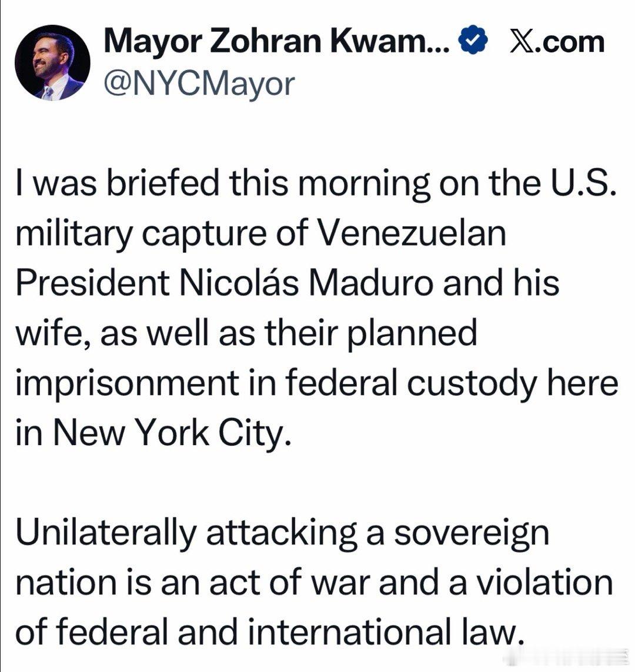Viewport: 635px width, 672px height.
Task: Click the word "Unilaterally" in the second paragraph
Action: click(103, 533)
